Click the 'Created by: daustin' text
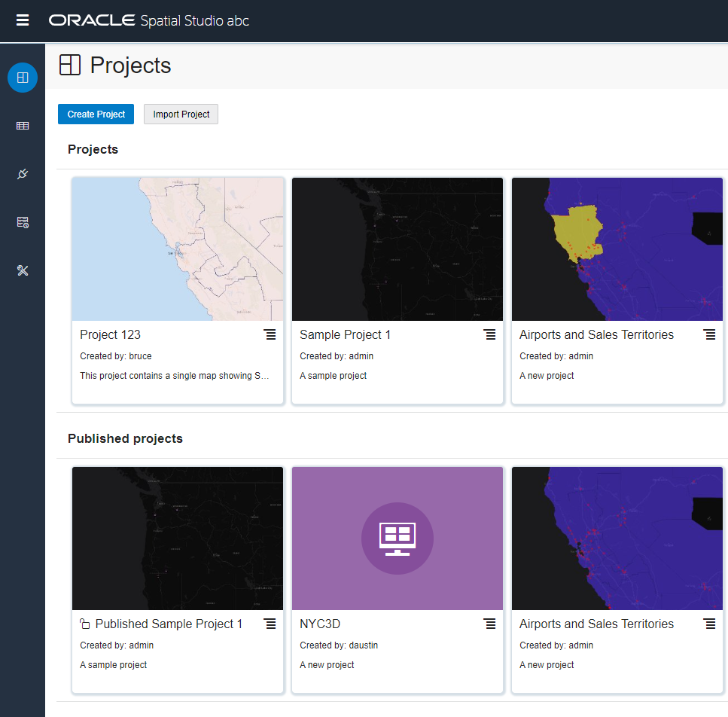 [339, 645]
